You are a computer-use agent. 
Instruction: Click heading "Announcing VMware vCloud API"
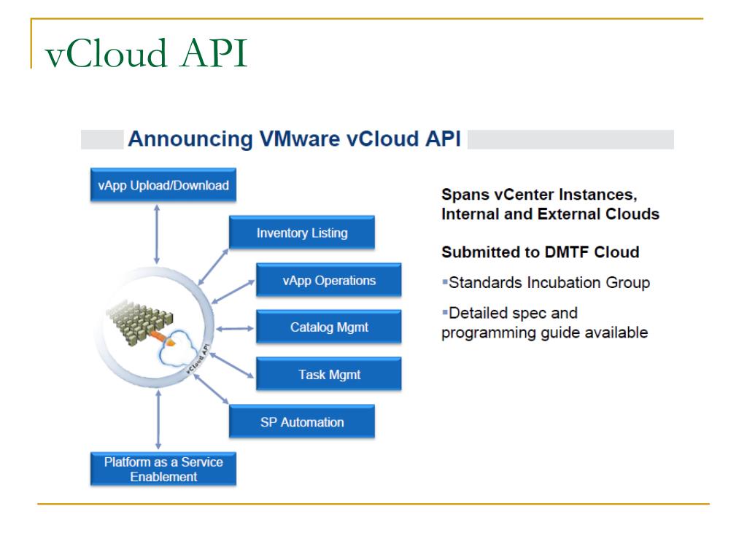coord(295,139)
